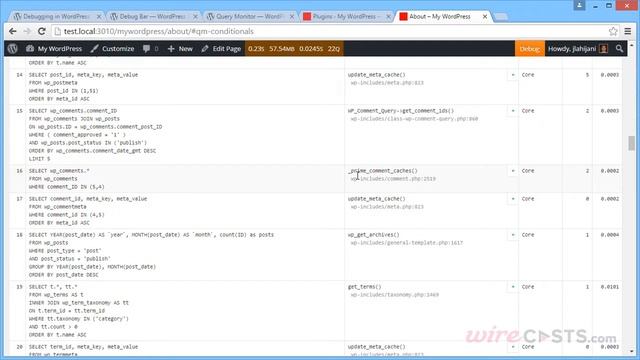This screenshot has width=640, height=360.
Task: Reload the page with refresh icon
Action: click(x=42, y=31)
